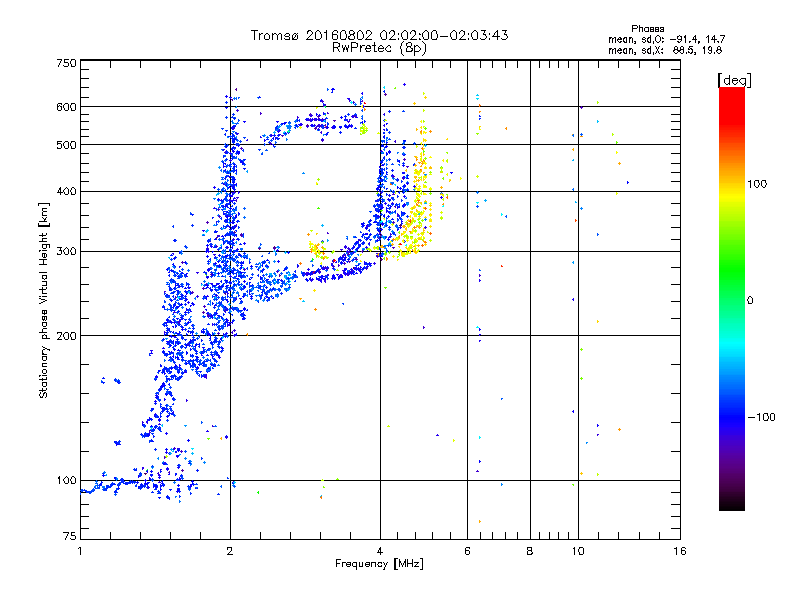This screenshot has width=800, height=600.
Task: Click the black bottom of the colorbar
Action: tap(732, 503)
